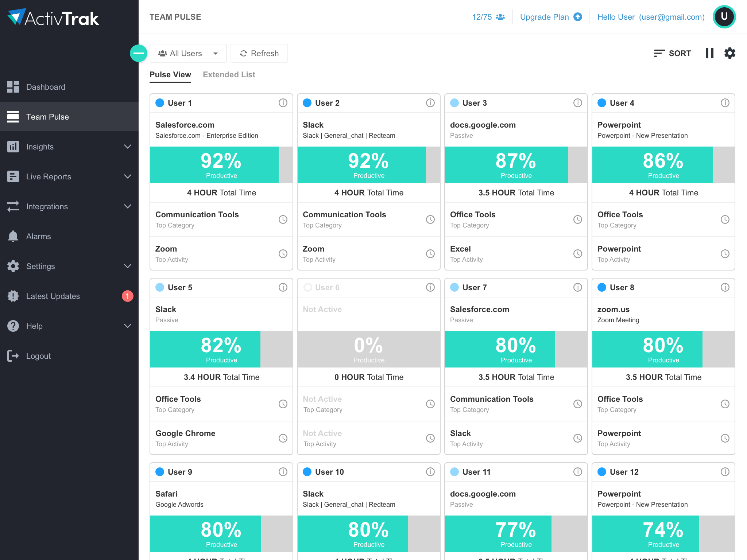
Task: Open info icon on User 8 card
Action: click(725, 287)
